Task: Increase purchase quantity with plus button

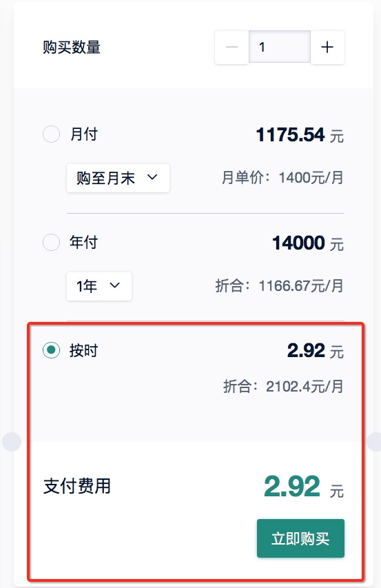Action: (327, 48)
